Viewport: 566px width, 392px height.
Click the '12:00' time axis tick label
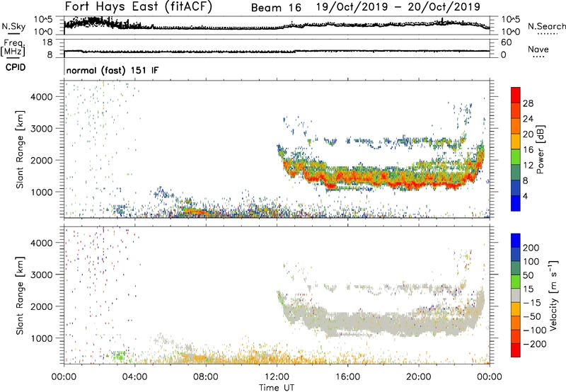click(x=277, y=377)
